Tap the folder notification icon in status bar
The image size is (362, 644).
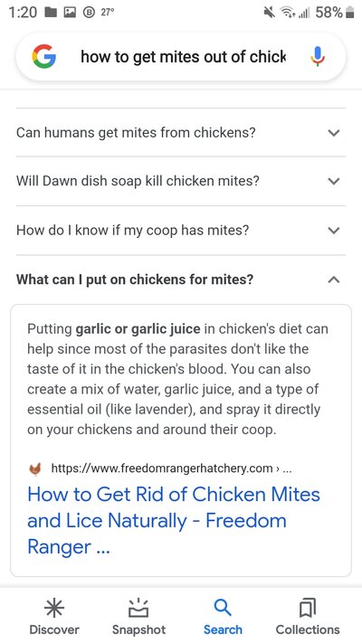50,13
